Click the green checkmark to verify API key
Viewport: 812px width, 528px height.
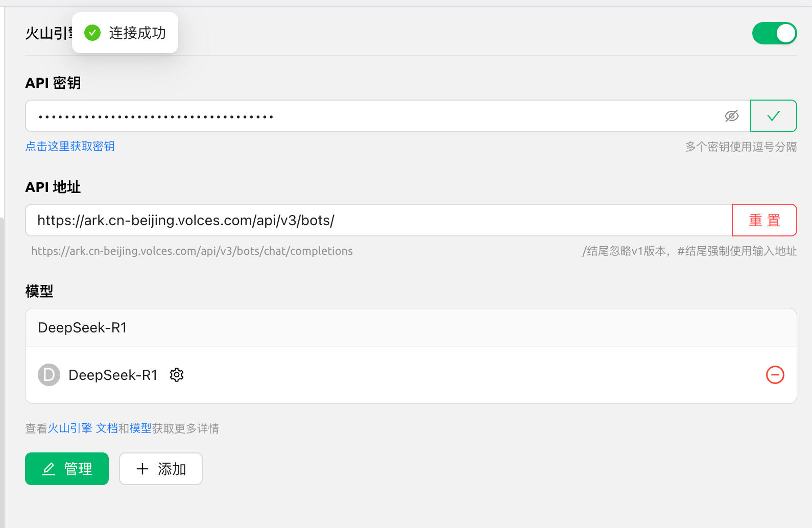(x=773, y=116)
